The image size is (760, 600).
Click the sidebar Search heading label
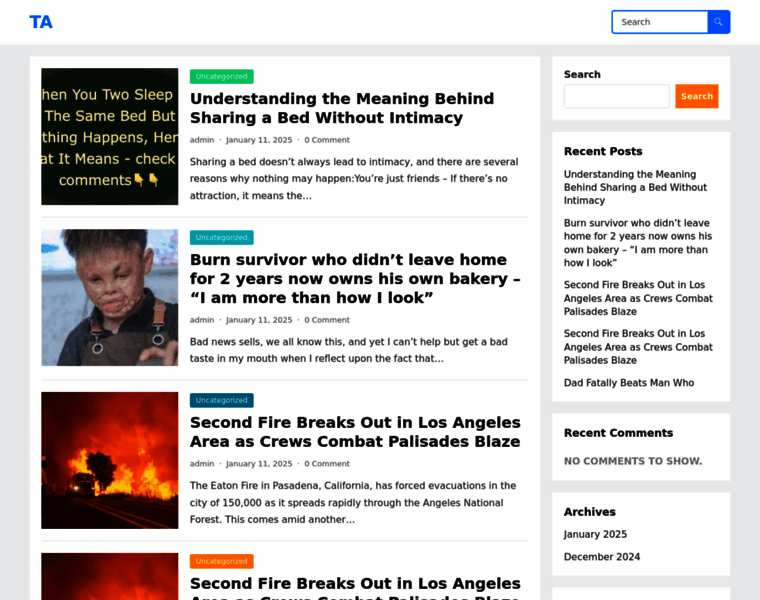(582, 75)
